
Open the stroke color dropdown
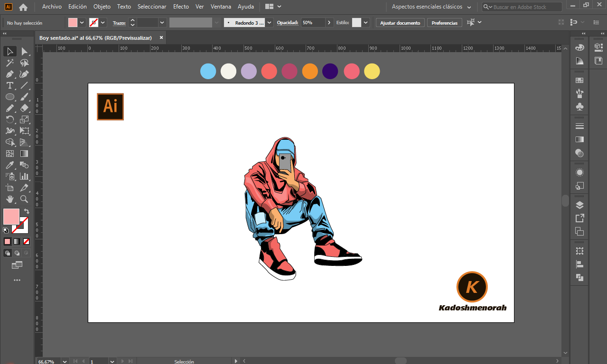[x=103, y=23]
